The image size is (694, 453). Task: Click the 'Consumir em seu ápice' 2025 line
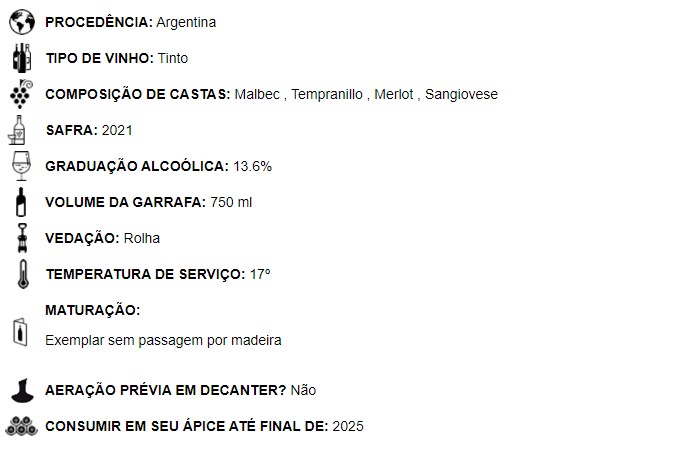[204, 426]
